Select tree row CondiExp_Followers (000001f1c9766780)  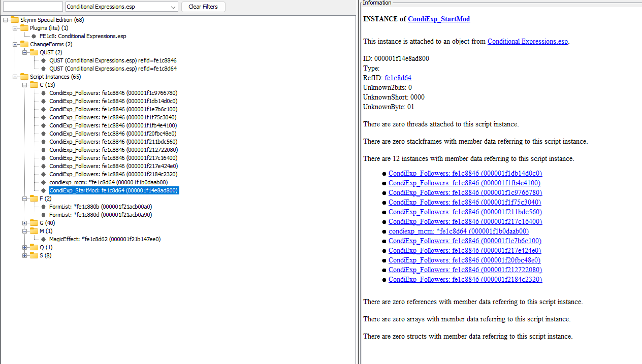pos(113,93)
